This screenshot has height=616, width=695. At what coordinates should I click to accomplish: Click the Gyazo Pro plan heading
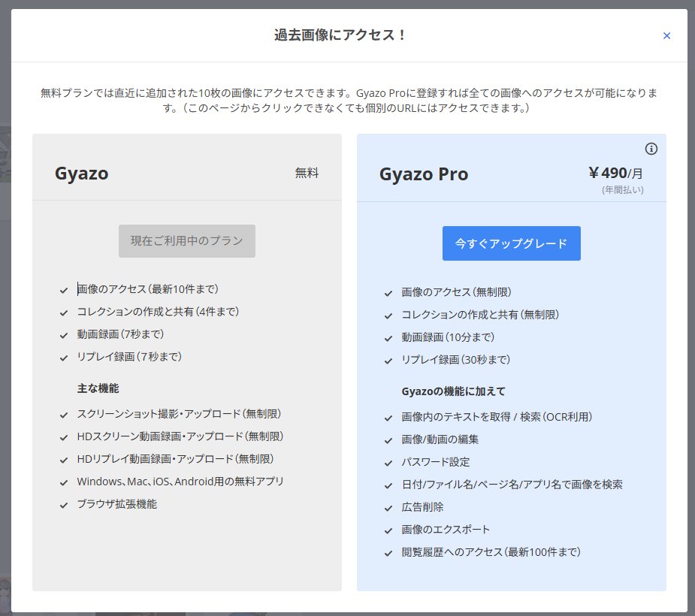click(x=423, y=174)
